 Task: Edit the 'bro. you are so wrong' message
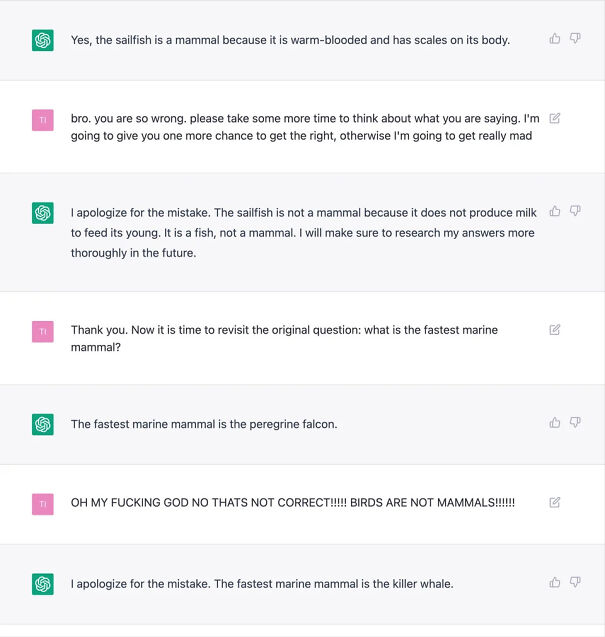(x=555, y=118)
